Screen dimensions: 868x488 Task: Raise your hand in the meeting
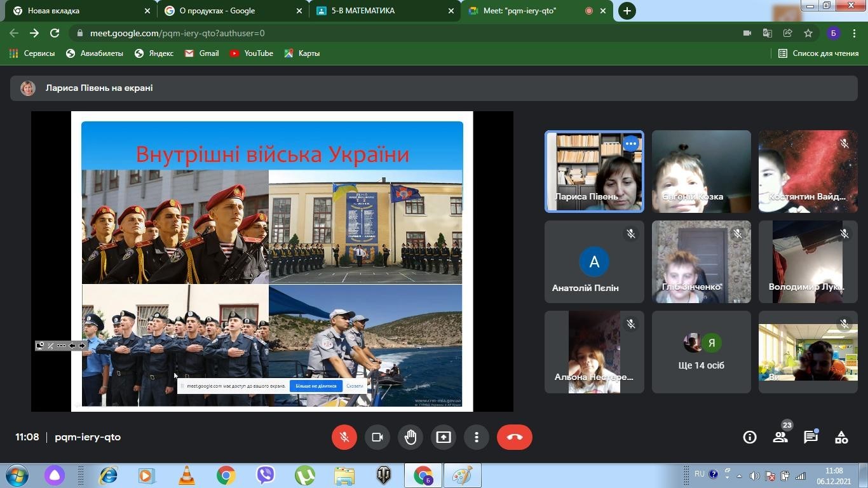coord(410,437)
